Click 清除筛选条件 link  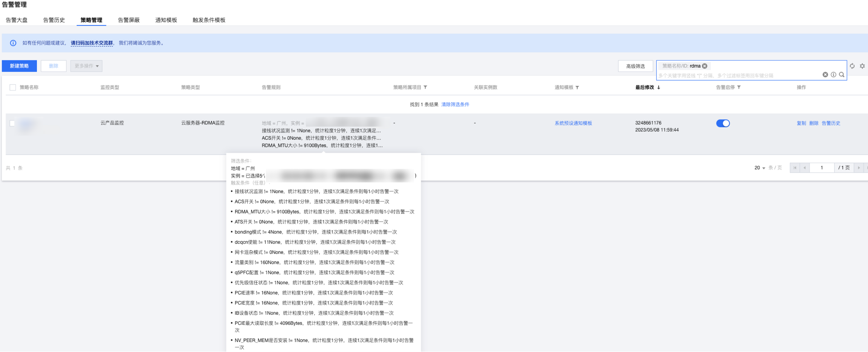pyautogui.click(x=455, y=104)
